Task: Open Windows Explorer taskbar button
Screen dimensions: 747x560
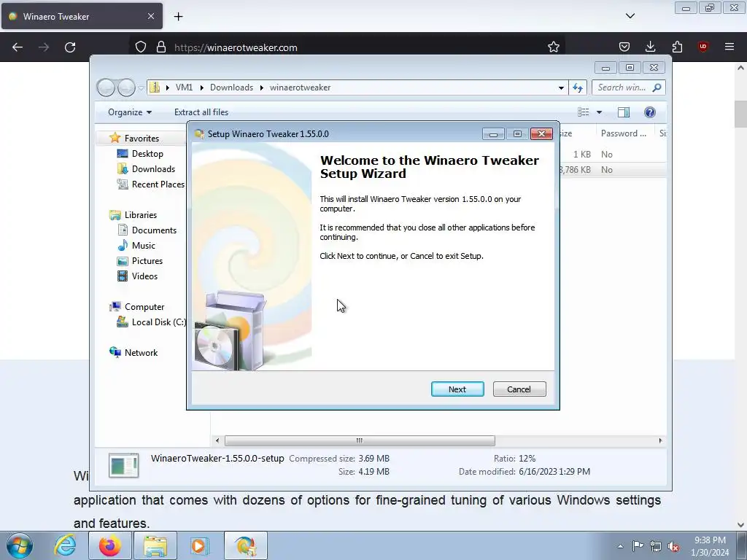Action: (x=155, y=545)
